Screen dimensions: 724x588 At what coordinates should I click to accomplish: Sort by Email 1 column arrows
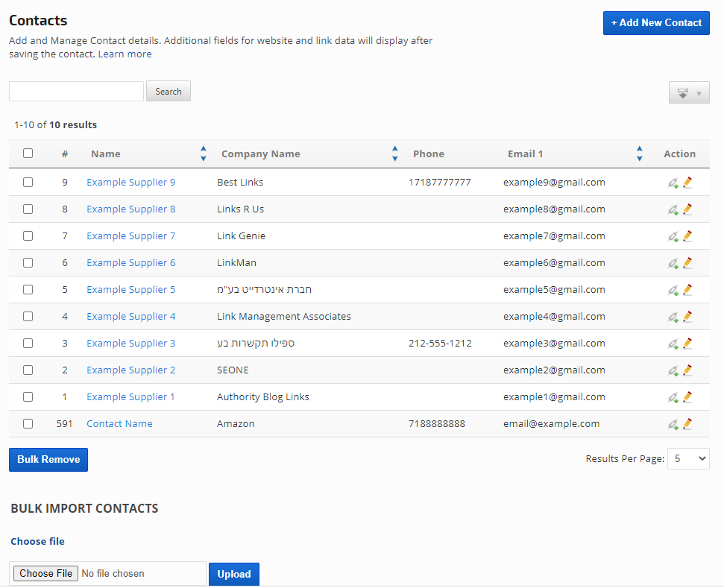pyautogui.click(x=639, y=154)
